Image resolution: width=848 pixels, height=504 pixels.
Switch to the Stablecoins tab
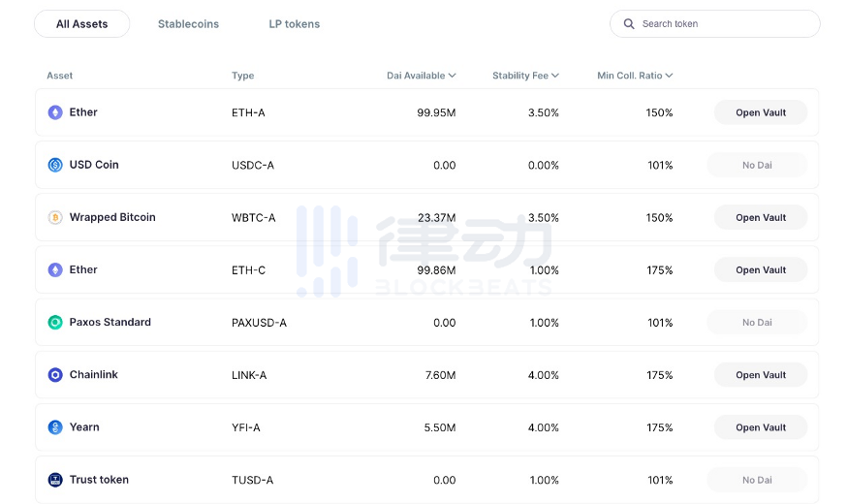pos(188,24)
